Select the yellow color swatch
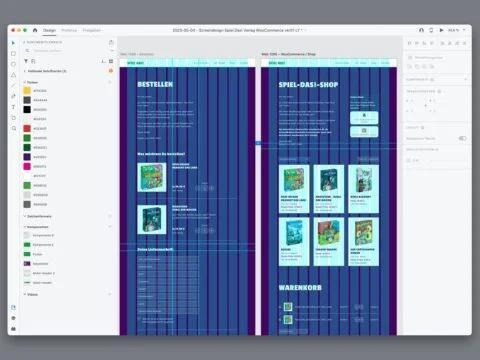Viewport: 480px width, 360px height. click(x=27, y=90)
